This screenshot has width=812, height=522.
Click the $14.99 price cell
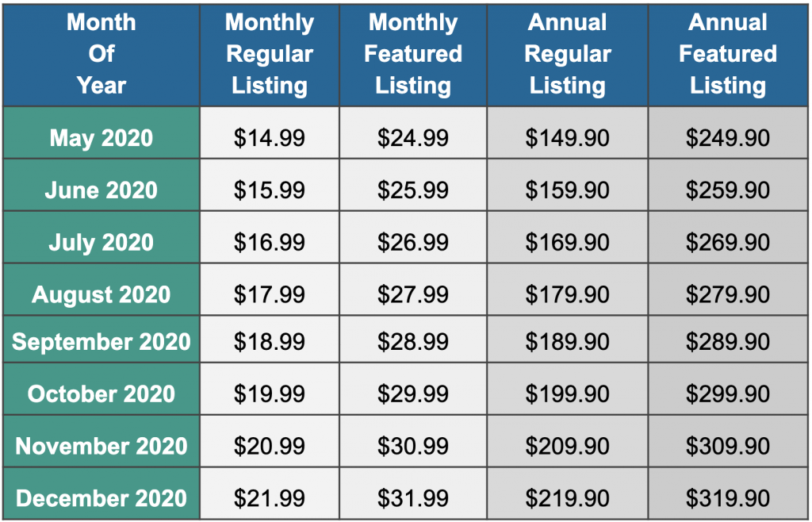tap(270, 138)
